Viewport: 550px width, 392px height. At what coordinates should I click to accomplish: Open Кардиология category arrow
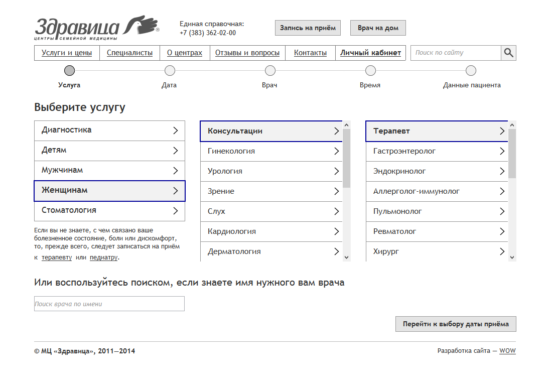[x=336, y=231]
